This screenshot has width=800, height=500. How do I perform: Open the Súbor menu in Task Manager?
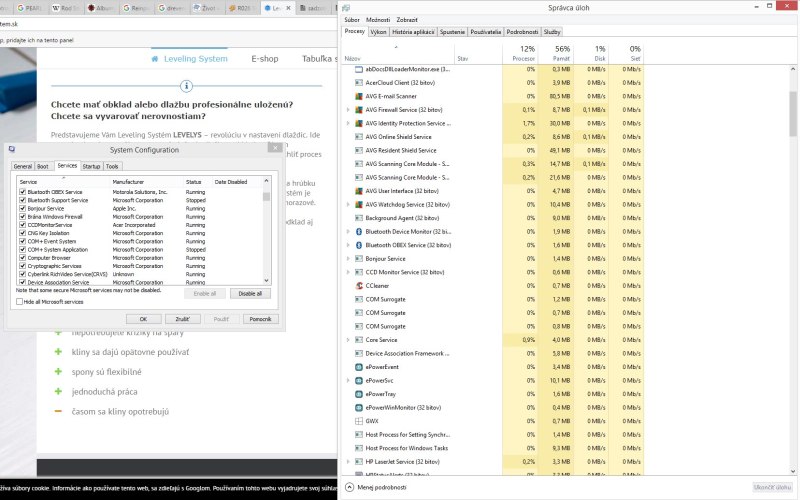(x=352, y=19)
